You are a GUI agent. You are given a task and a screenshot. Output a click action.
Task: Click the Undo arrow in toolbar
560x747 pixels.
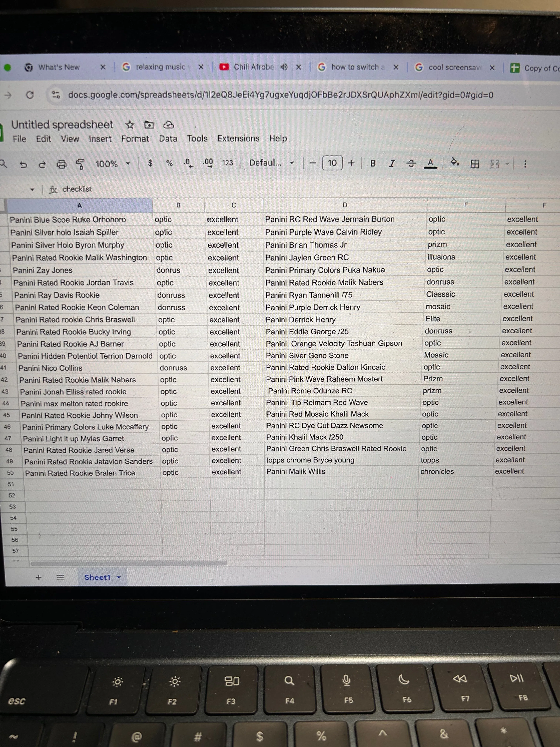[23, 165]
